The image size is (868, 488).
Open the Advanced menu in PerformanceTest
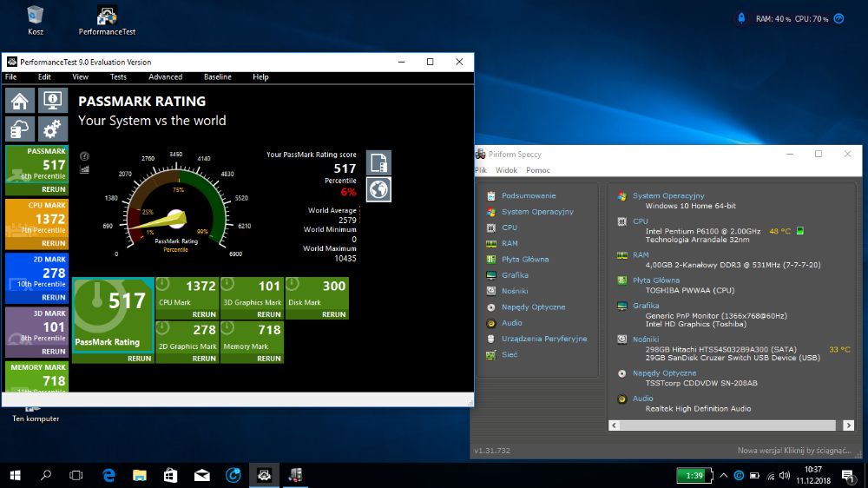point(165,77)
